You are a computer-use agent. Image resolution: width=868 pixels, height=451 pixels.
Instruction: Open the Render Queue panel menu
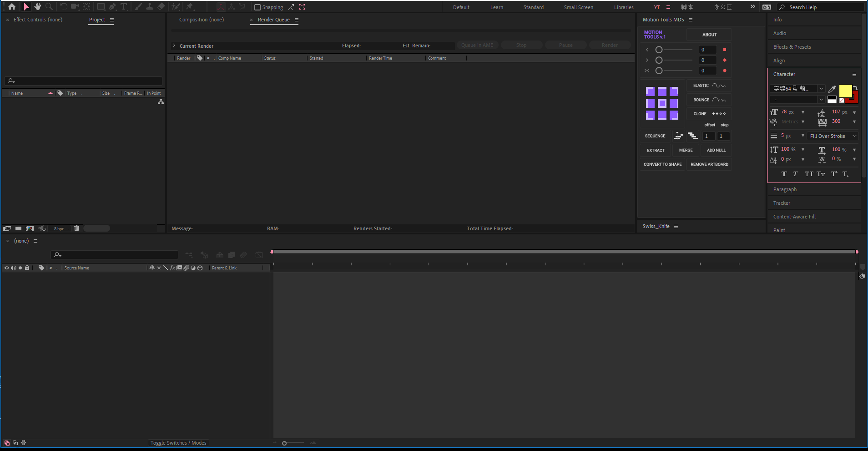click(x=297, y=20)
